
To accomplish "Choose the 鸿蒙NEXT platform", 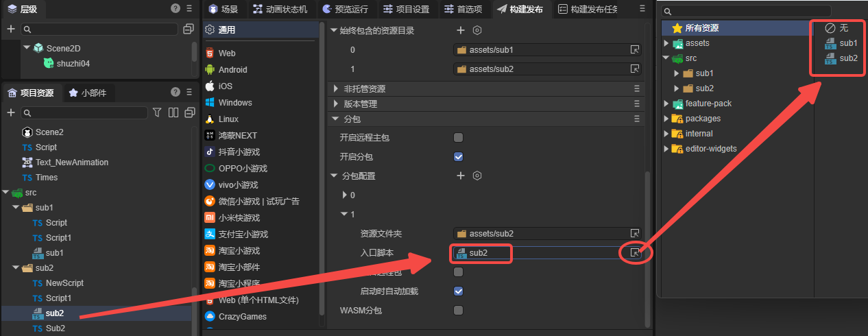I will tap(237, 135).
